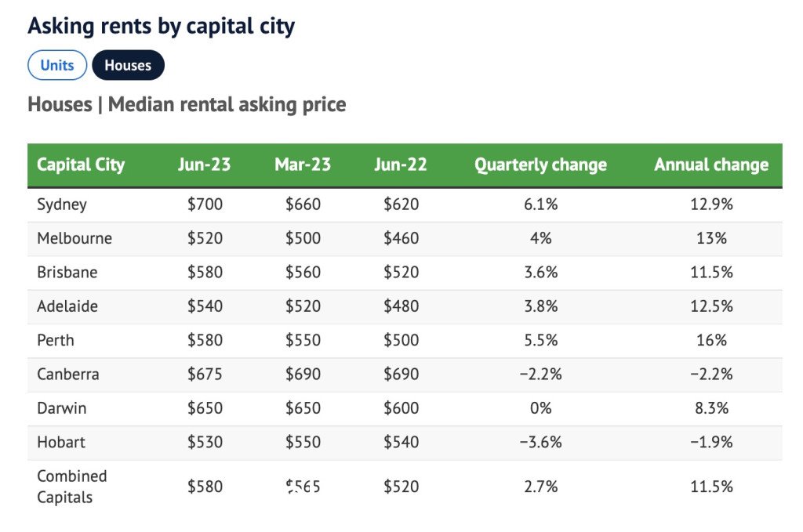Click the Annual change column header
The width and height of the screenshot is (803, 532).
point(711,165)
